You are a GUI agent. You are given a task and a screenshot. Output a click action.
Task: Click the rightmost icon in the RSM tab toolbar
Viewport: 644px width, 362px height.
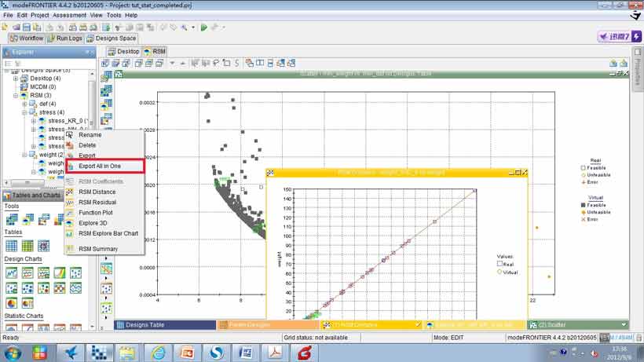pyautogui.click(x=624, y=63)
